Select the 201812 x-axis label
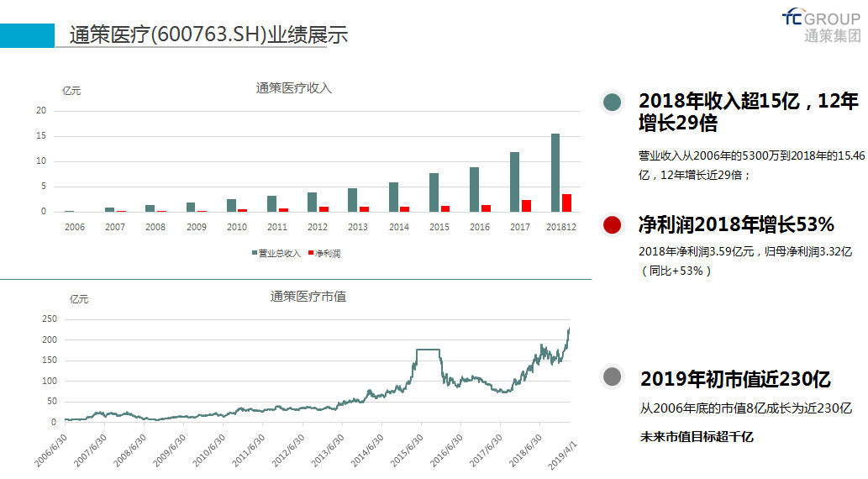The width and height of the screenshot is (868, 479). (x=561, y=227)
